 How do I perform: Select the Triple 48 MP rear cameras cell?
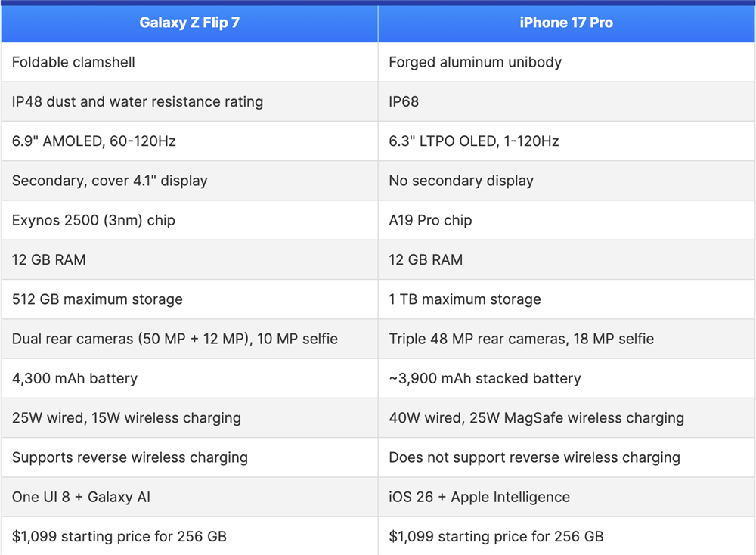pos(521,339)
